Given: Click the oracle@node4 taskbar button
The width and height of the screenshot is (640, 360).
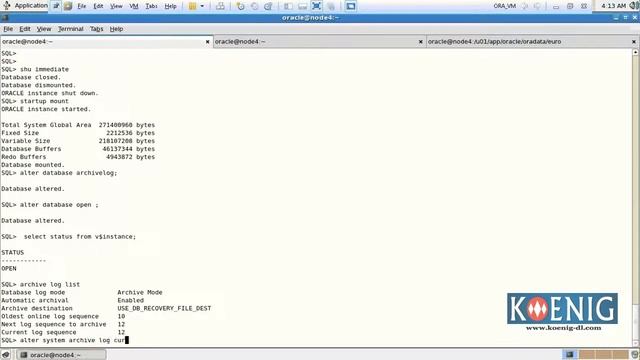Looking at the screenshot, I should 62,355.
